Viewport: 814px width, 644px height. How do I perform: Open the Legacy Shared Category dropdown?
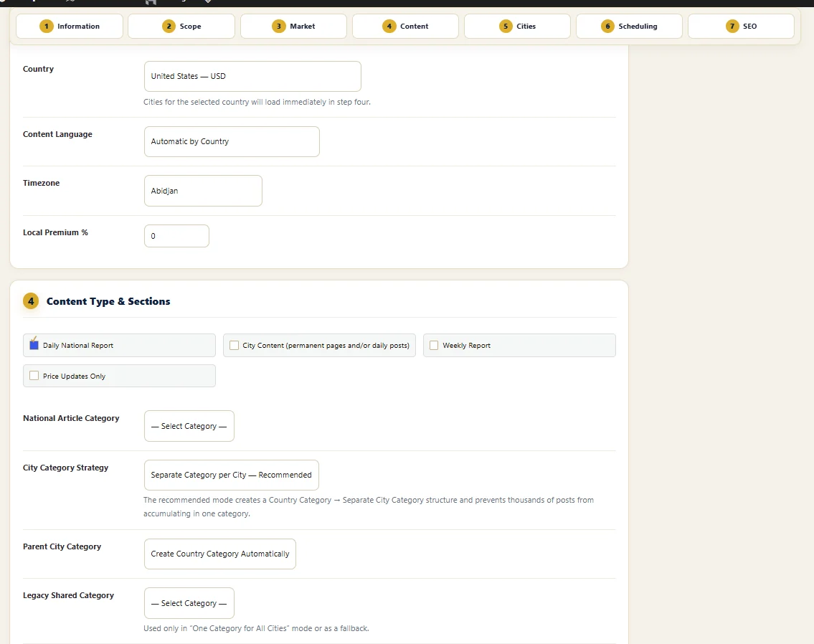(x=189, y=603)
